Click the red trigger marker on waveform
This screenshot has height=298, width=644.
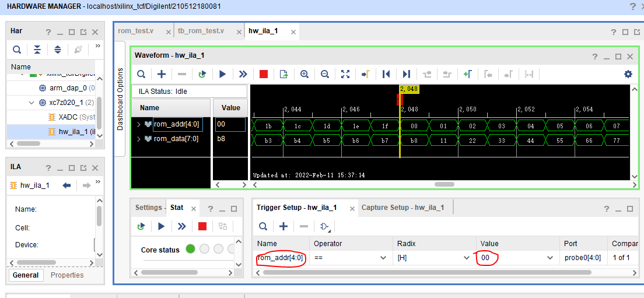pyautogui.click(x=400, y=100)
